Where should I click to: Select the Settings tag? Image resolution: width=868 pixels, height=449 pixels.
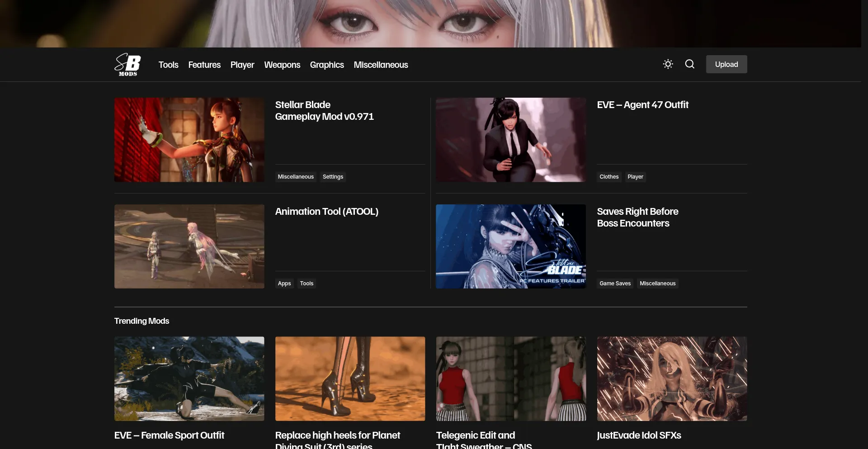(x=333, y=177)
